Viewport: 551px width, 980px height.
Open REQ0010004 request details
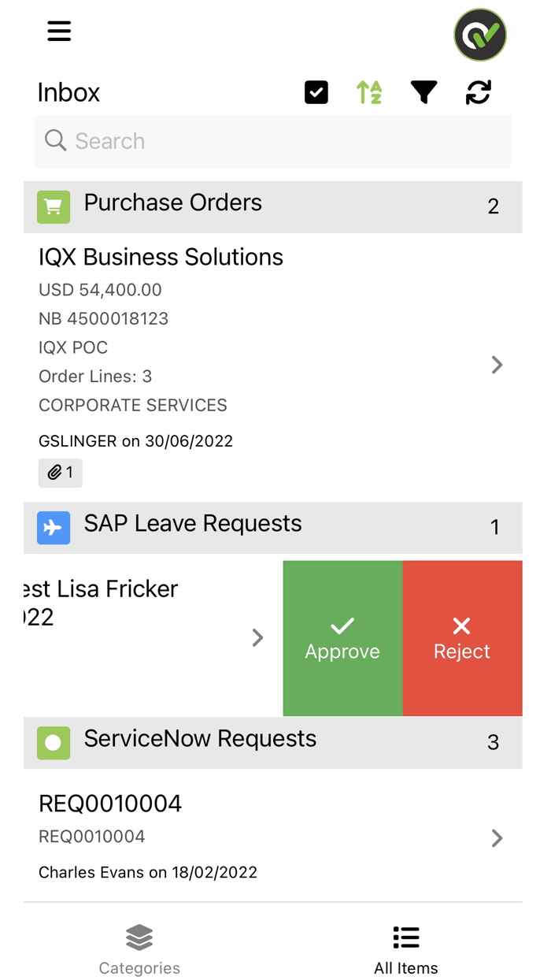pyautogui.click(x=497, y=838)
